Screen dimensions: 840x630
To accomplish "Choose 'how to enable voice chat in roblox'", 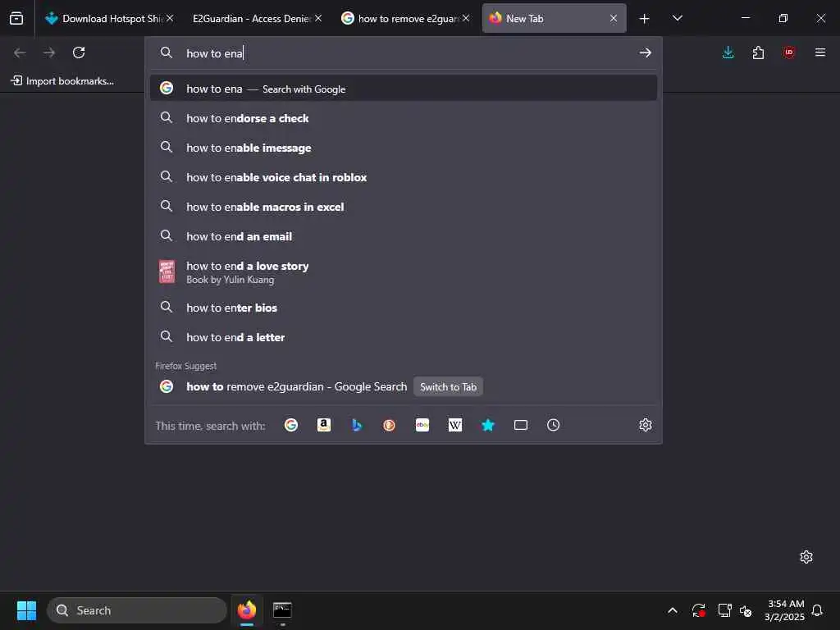I will [x=404, y=177].
